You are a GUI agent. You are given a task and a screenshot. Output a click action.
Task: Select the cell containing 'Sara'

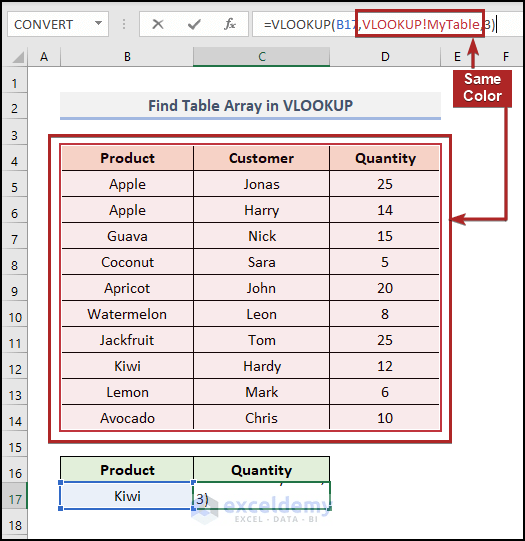coord(261,262)
